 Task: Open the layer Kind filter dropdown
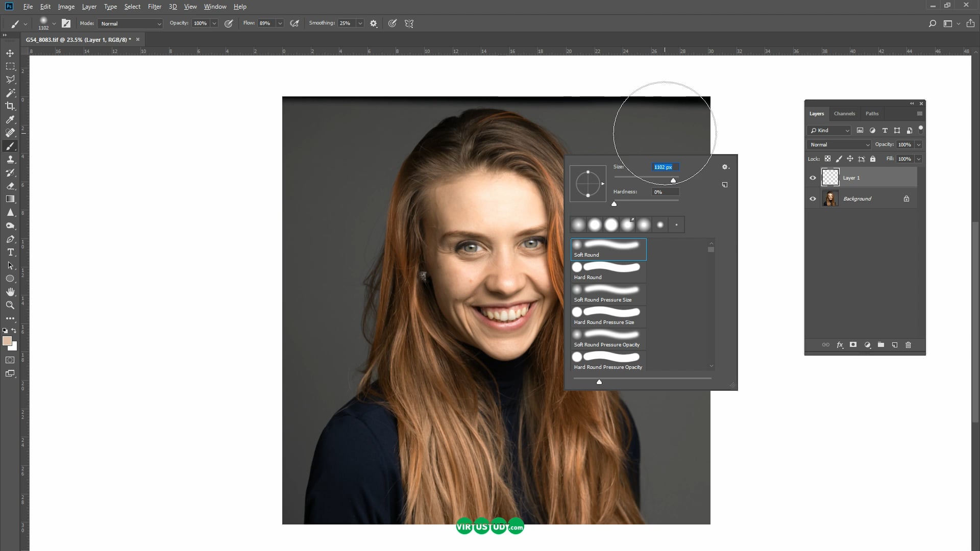click(829, 131)
